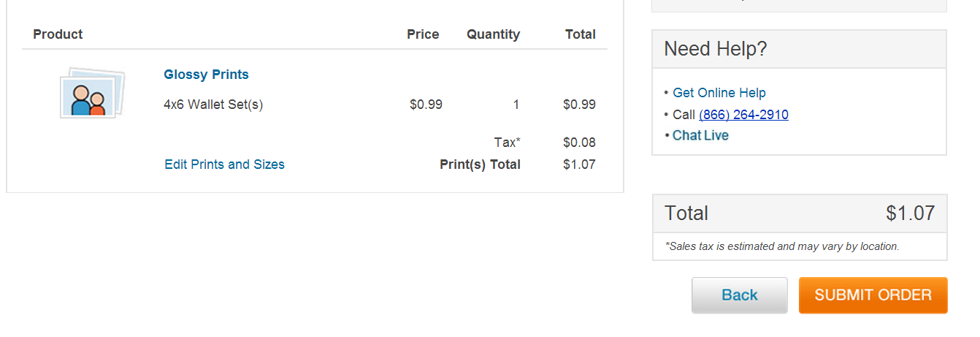Select the 4x6 Wallet Set(s) description
The width and height of the screenshot is (980, 337).
(x=213, y=105)
